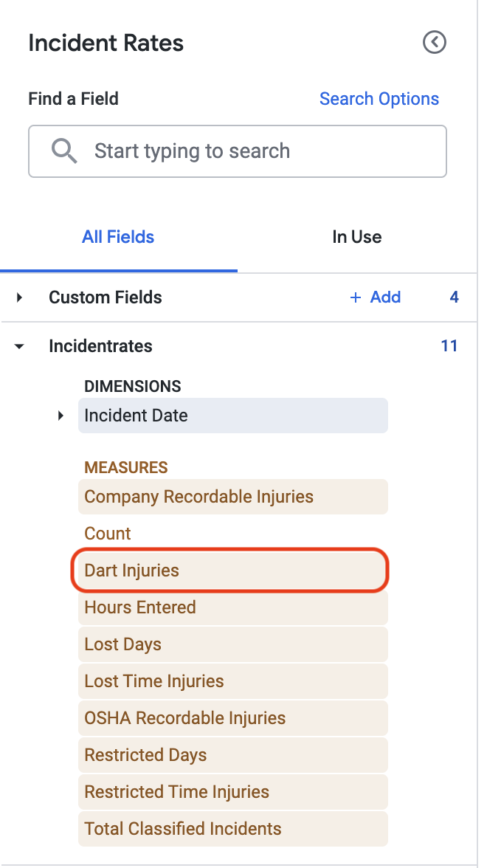Select the Dart Injuries measure
The image size is (487, 868).
tap(233, 570)
